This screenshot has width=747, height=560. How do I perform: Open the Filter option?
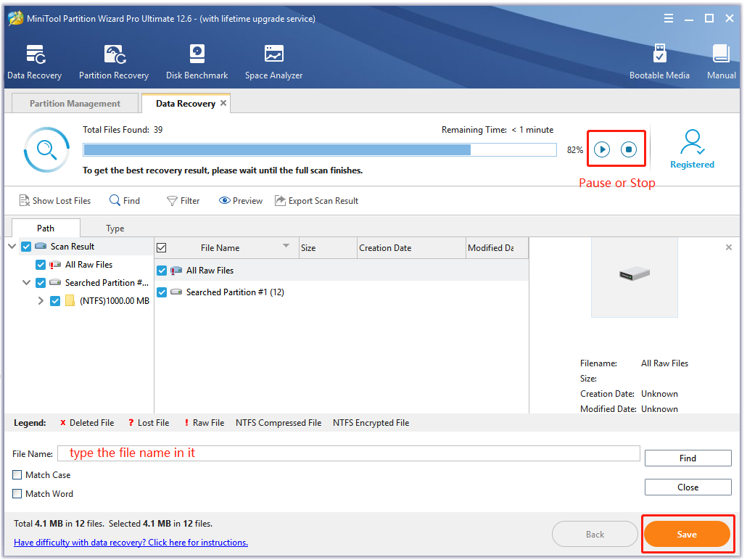(183, 201)
